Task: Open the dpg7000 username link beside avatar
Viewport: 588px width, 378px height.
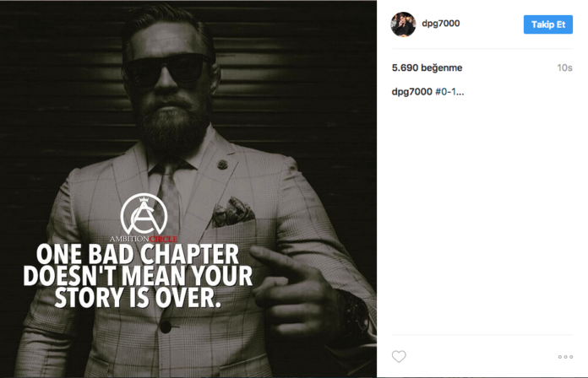Action: pos(441,24)
